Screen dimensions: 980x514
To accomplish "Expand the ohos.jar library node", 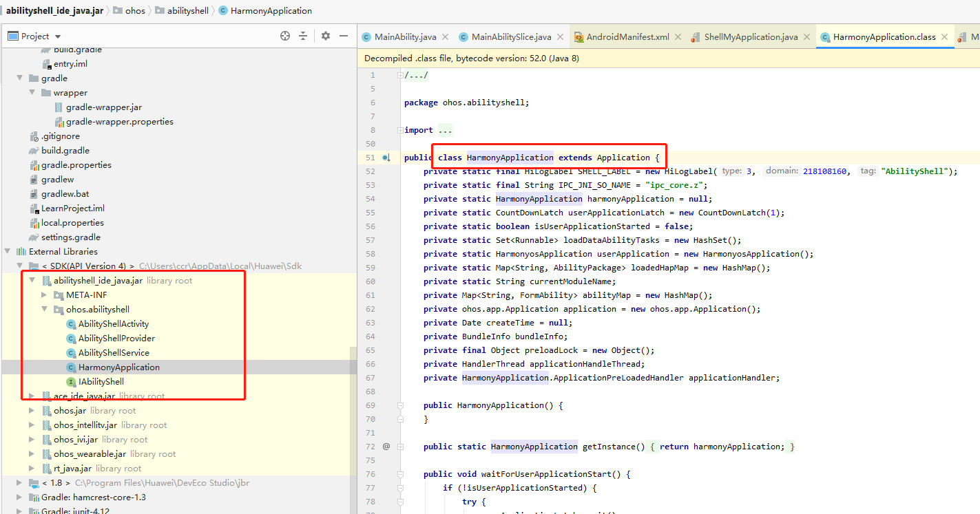I will 32,411.
